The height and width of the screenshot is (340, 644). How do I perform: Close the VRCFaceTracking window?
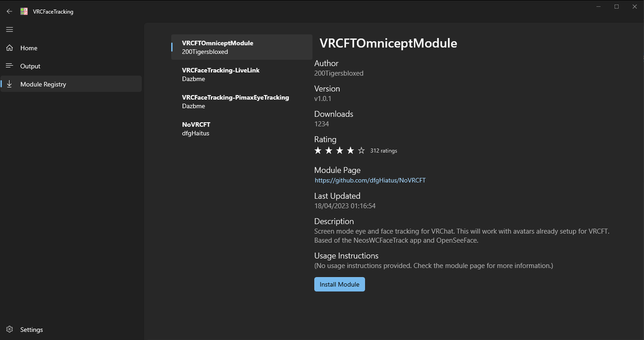635,6
